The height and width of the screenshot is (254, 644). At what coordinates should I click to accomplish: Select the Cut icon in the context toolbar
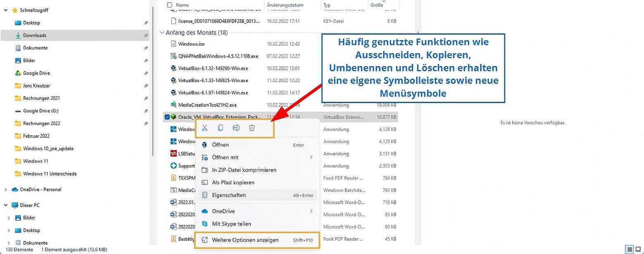point(204,128)
